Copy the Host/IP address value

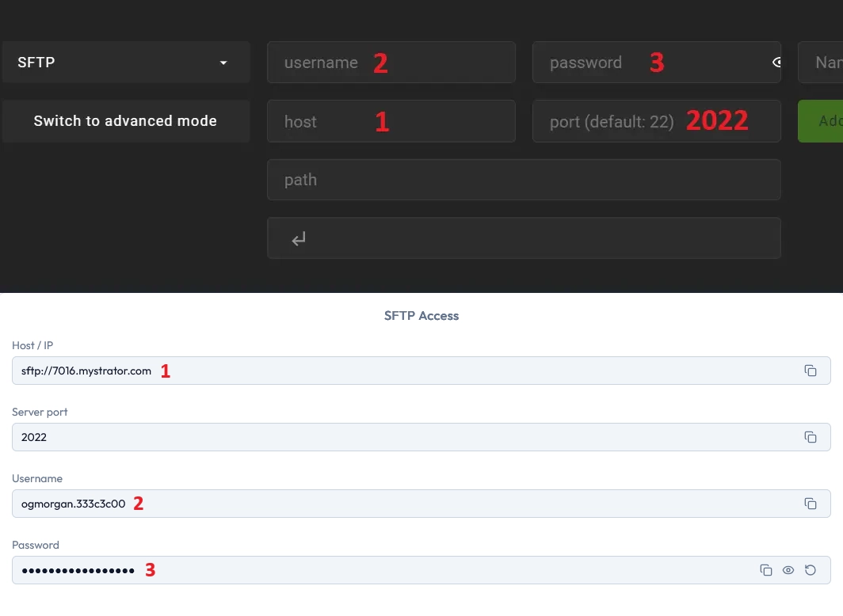click(x=810, y=370)
